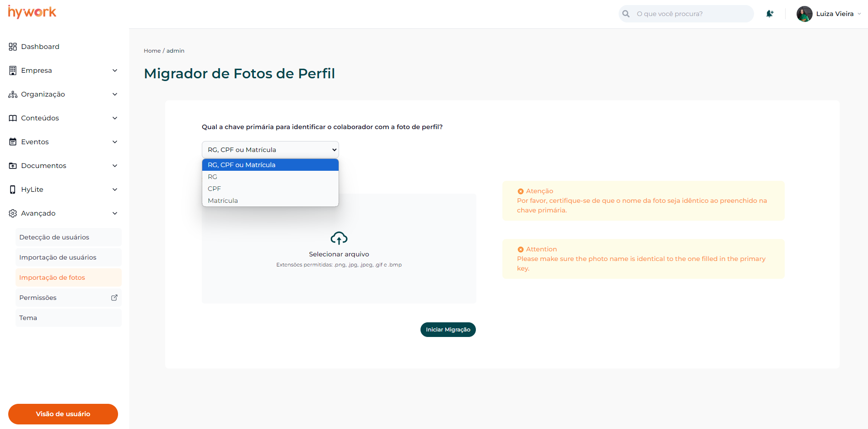The width and height of the screenshot is (868, 429).
Task: Open Luiza Vieira profile avatar
Action: (804, 14)
